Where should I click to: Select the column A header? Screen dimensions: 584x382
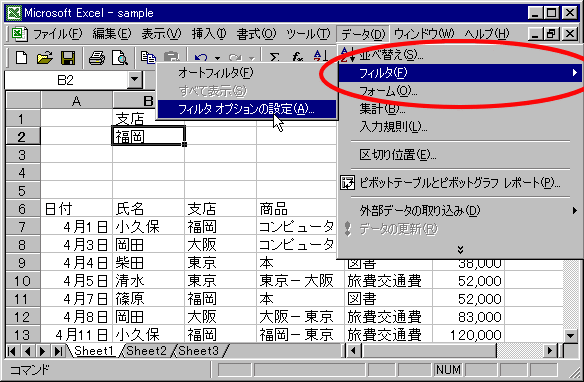pyautogui.click(x=76, y=101)
